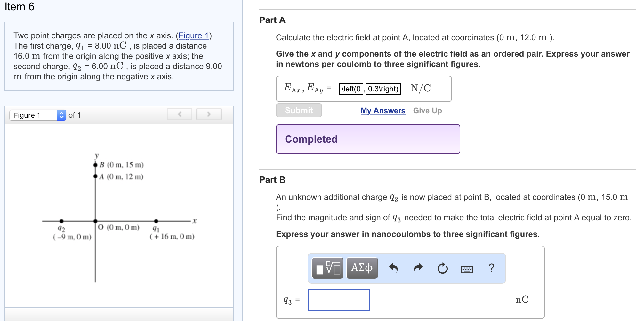644x321 pixels.
Task: Open equation editor help via question mark icon
Action: [491, 269]
